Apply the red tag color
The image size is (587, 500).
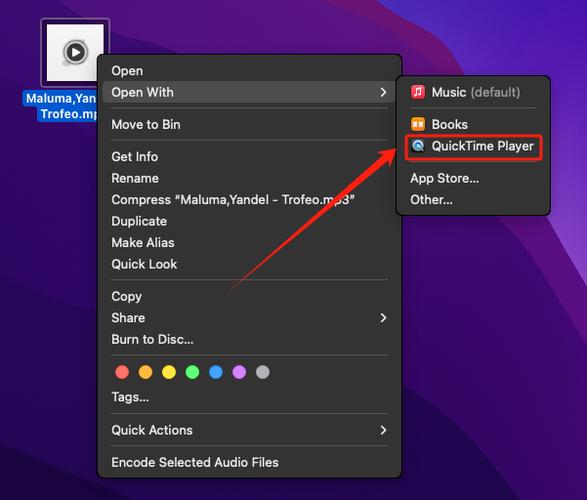(x=122, y=372)
